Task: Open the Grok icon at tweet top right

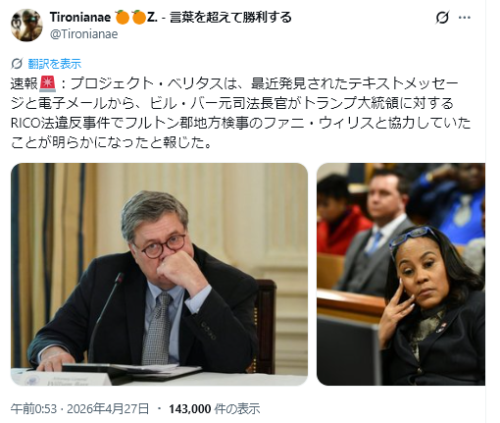Action: [x=442, y=17]
